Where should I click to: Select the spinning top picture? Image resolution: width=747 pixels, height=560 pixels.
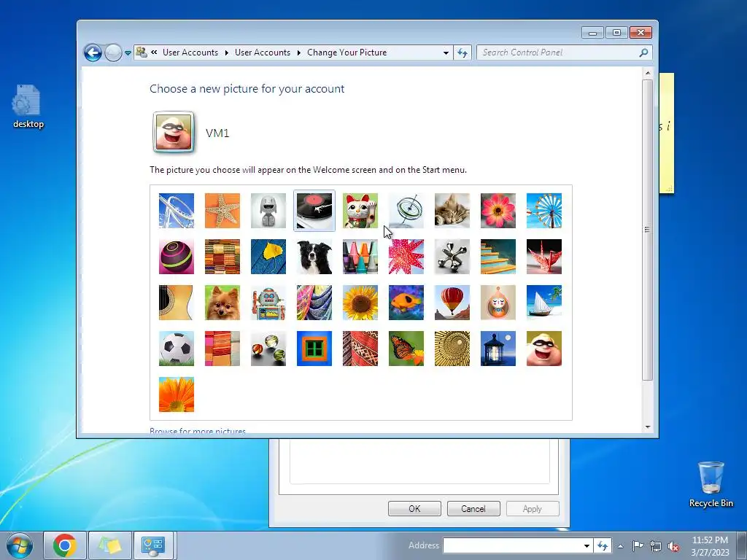(x=406, y=211)
